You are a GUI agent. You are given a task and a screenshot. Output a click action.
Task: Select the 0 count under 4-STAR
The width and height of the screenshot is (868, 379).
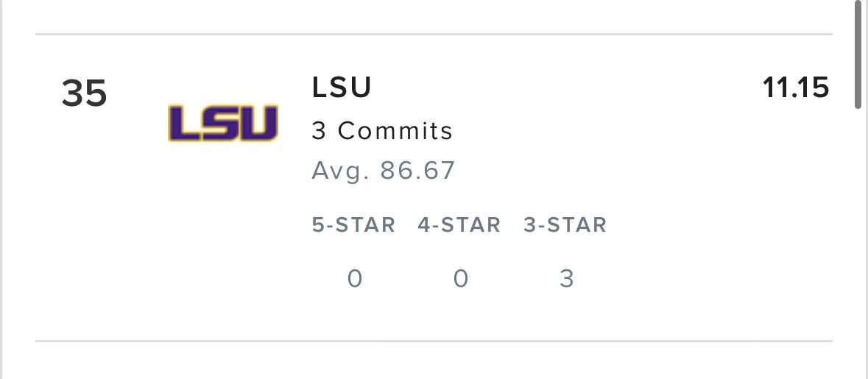[461, 279]
